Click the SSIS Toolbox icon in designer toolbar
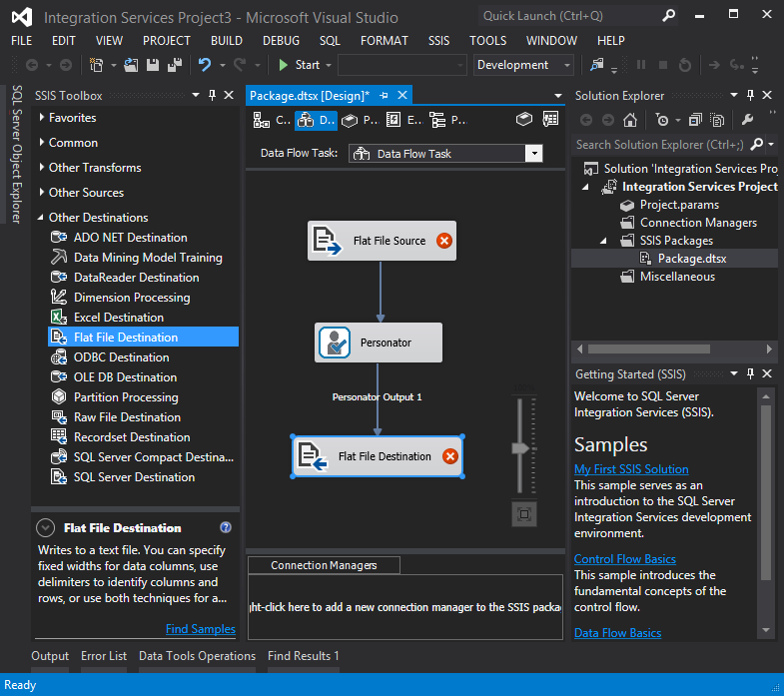784x696 pixels. (x=524, y=120)
